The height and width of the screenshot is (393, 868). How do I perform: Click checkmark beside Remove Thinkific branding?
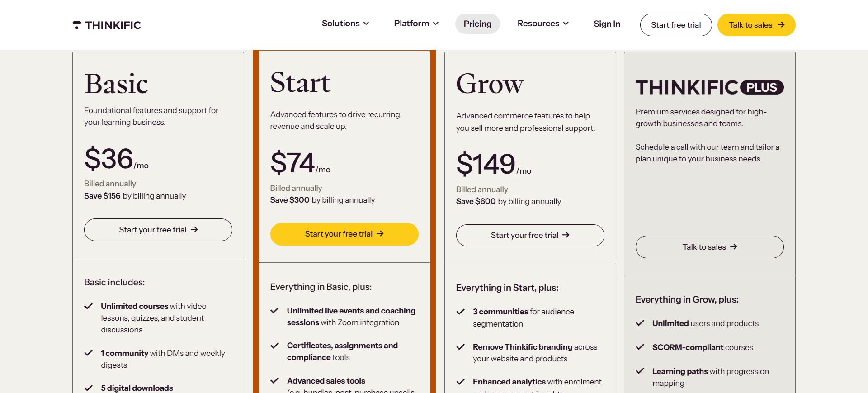pyautogui.click(x=461, y=347)
